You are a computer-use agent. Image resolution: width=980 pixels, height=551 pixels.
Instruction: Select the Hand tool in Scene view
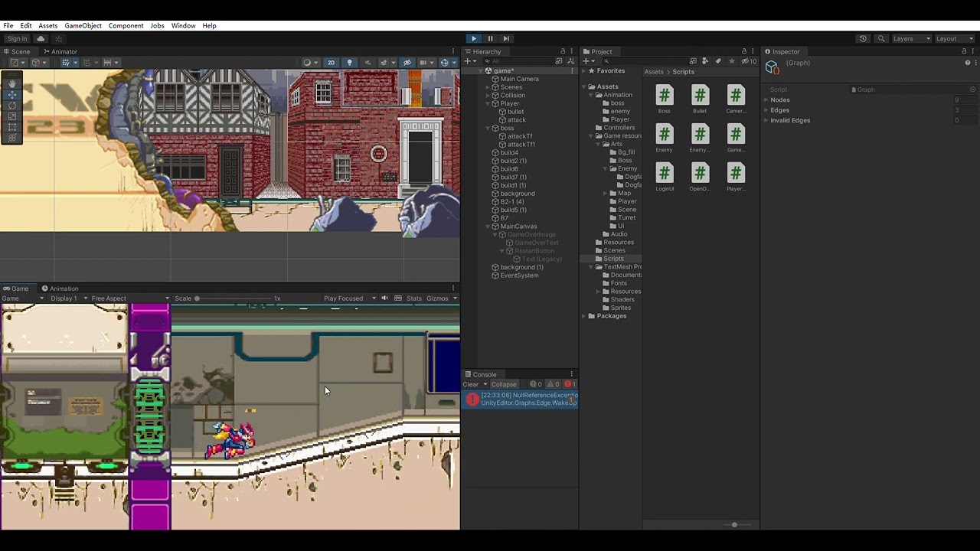click(11, 83)
